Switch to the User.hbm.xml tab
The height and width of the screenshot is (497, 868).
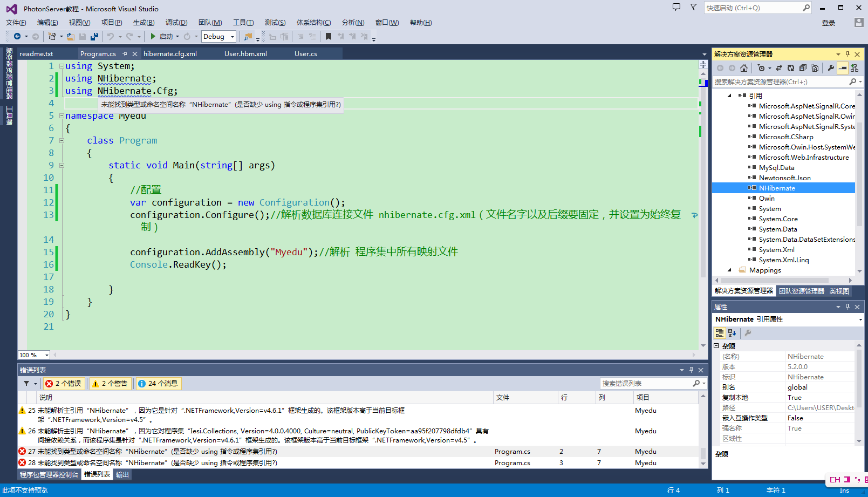coord(246,53)
